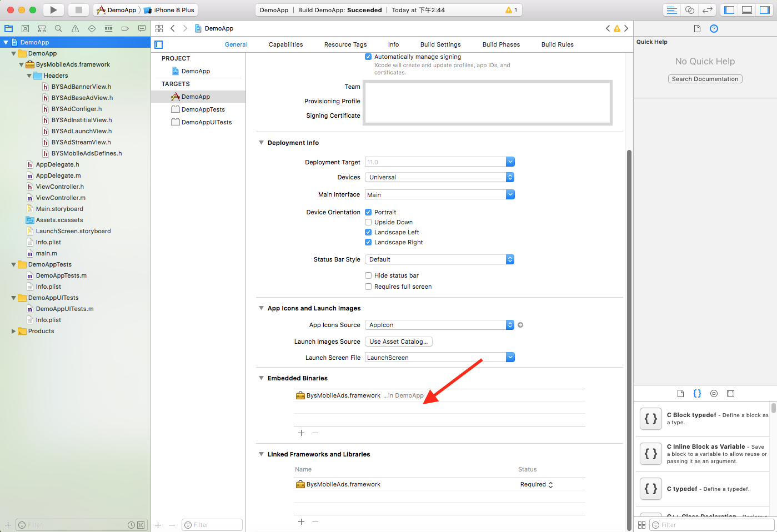
Task: Open the Source Control navigator
Action: pos(25,28)
